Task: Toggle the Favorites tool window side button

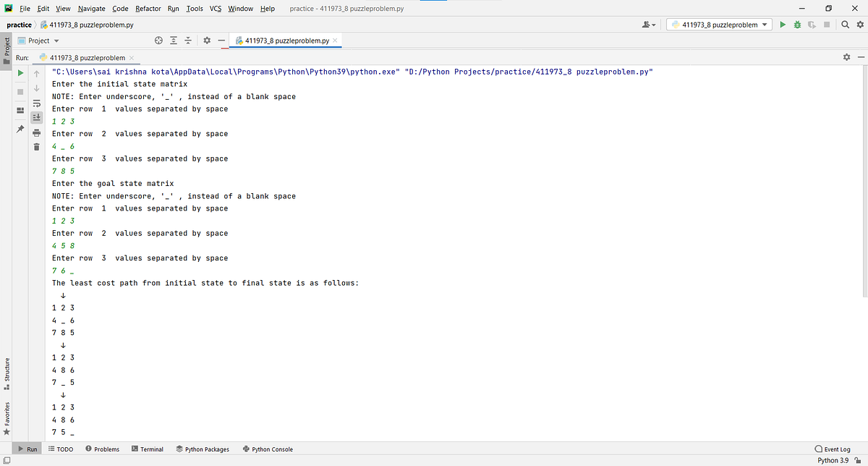Action: pyautogui.click(x=7, y=419)
